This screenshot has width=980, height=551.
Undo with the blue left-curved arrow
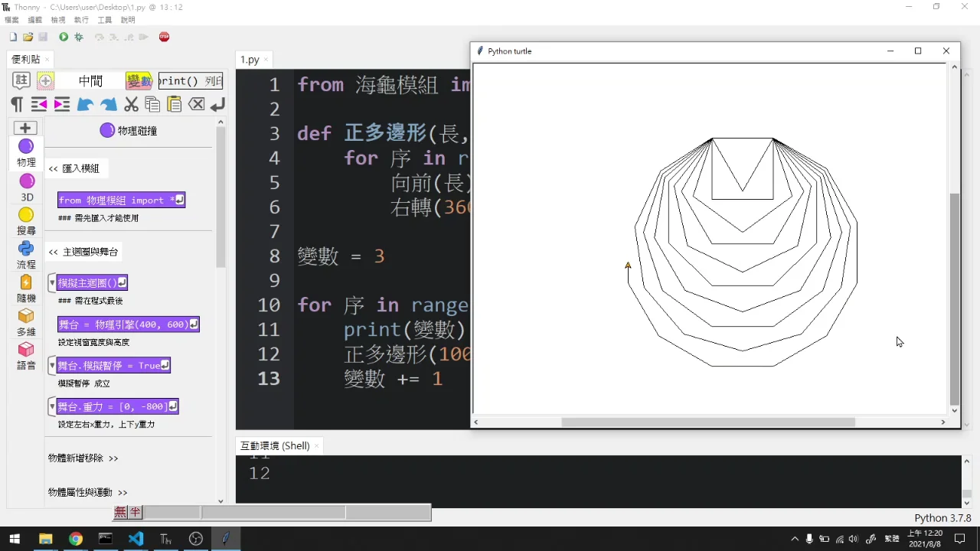85,104
